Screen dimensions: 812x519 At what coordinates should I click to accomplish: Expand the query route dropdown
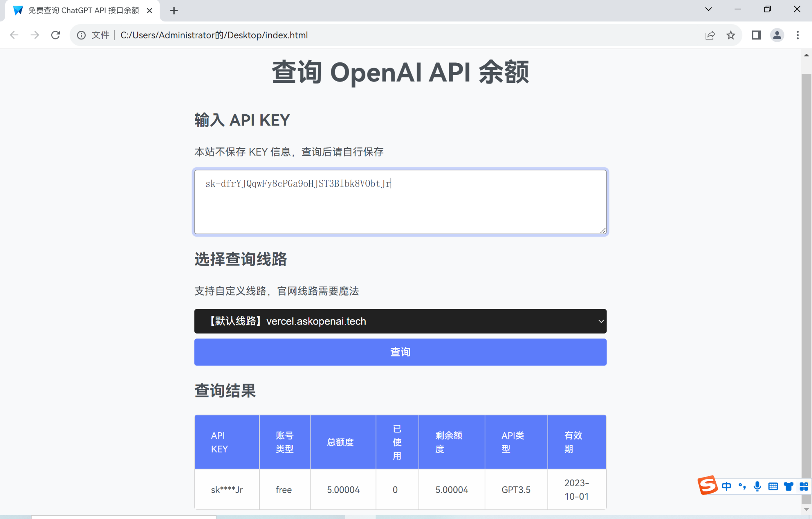pos(400,321)
